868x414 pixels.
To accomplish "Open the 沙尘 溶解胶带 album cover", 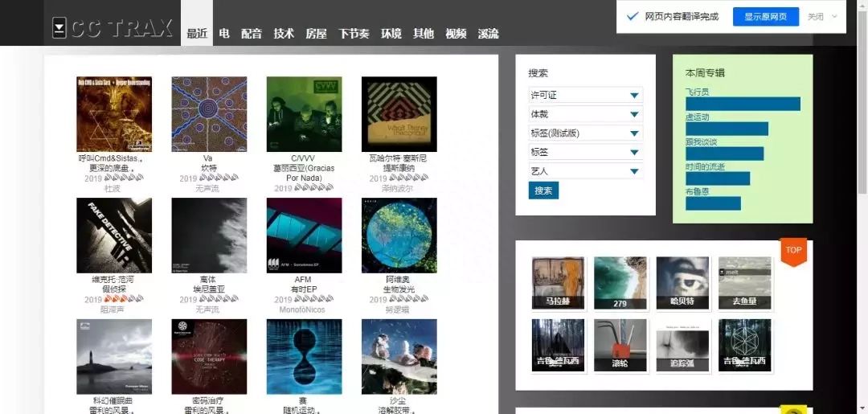I will (x=399, y=356).
